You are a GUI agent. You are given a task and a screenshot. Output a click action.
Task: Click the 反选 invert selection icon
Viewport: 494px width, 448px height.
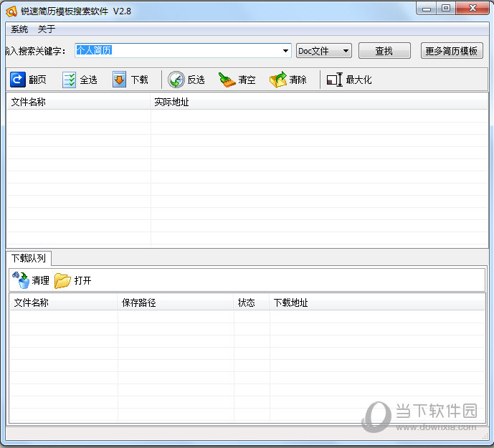point(176,80)
